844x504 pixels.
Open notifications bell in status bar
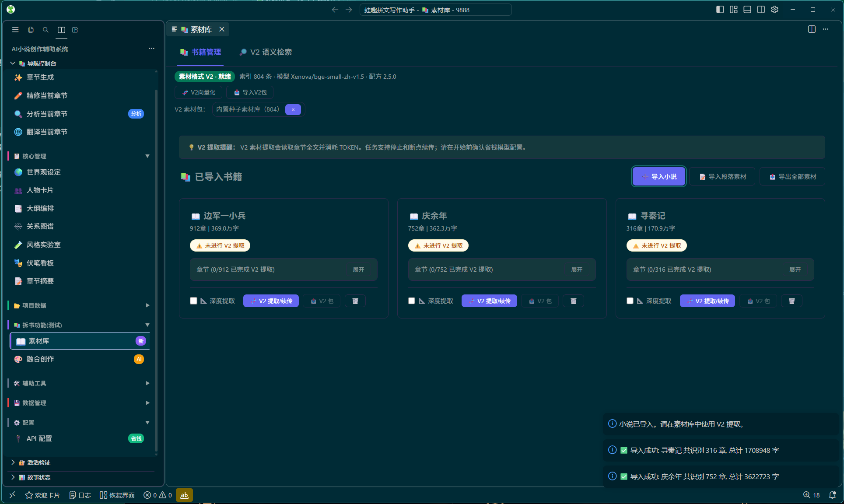pyautogui.click(x=833, y=495)
